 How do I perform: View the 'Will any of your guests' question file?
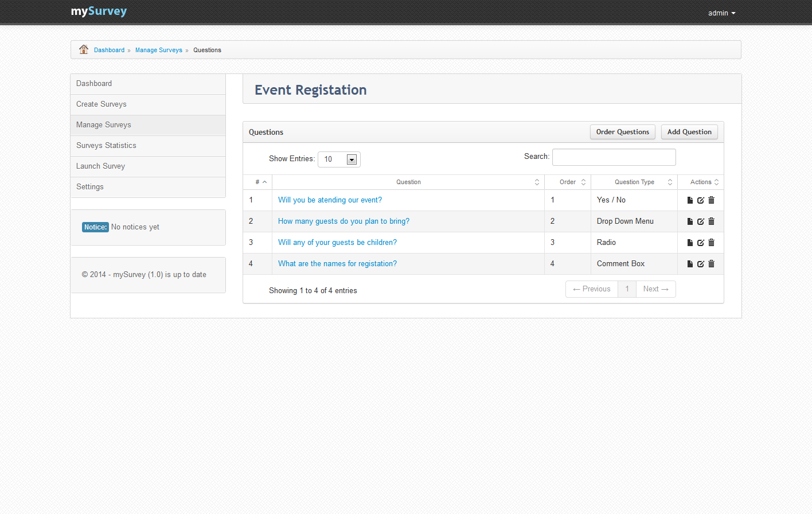click(690, 243)
